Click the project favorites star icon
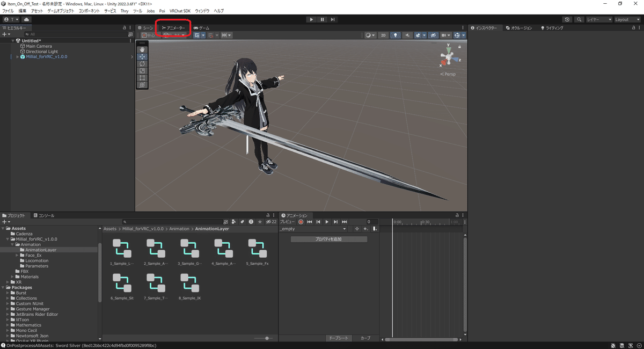The width and height of the screenshot is (644, 349). tap(260, 221)
